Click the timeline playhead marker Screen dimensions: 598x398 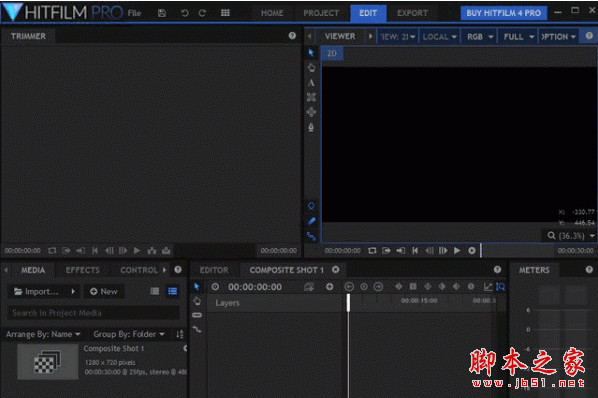coord(348,303)
